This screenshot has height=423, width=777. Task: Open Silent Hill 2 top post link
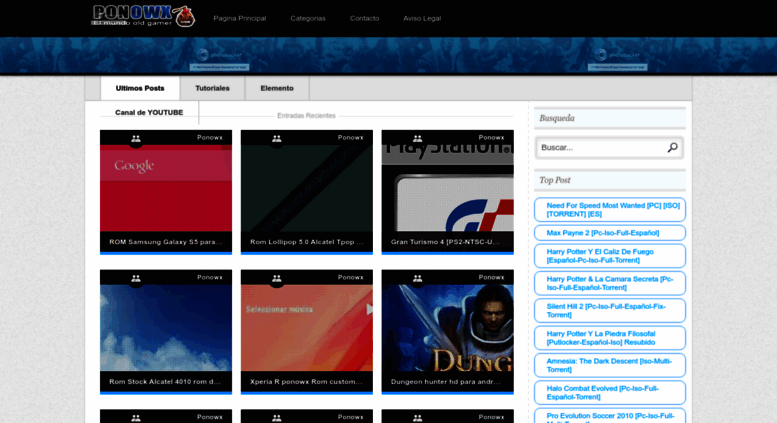pyautogui.click(x=606, y=310)
